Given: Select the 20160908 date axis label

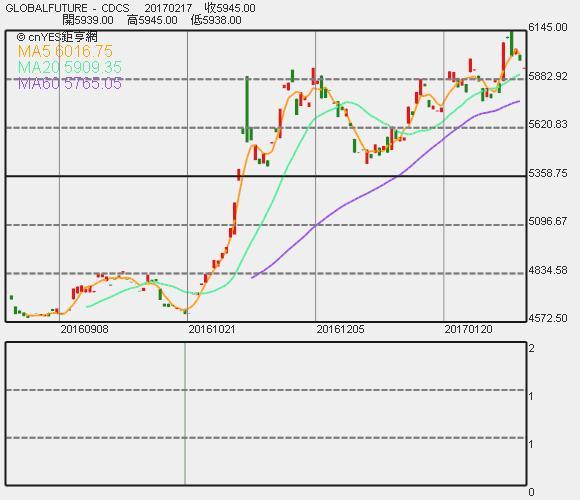Looking at the screenshot, I should point(84,329).
